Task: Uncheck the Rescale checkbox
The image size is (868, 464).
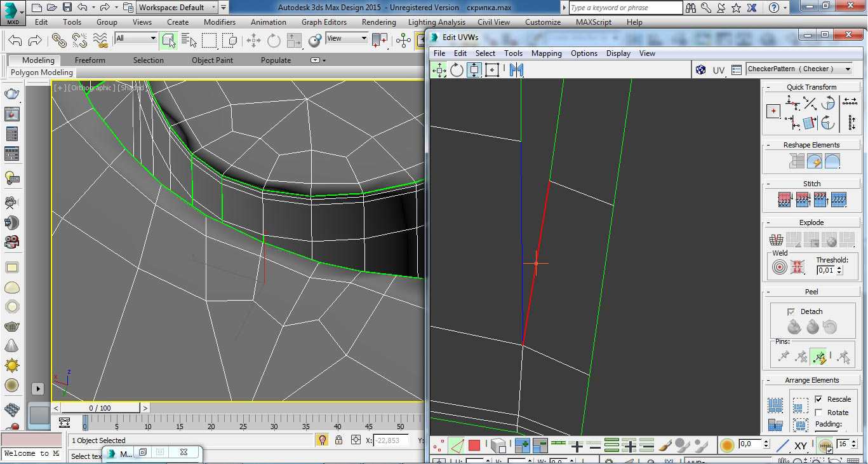Action: point(818,399)
